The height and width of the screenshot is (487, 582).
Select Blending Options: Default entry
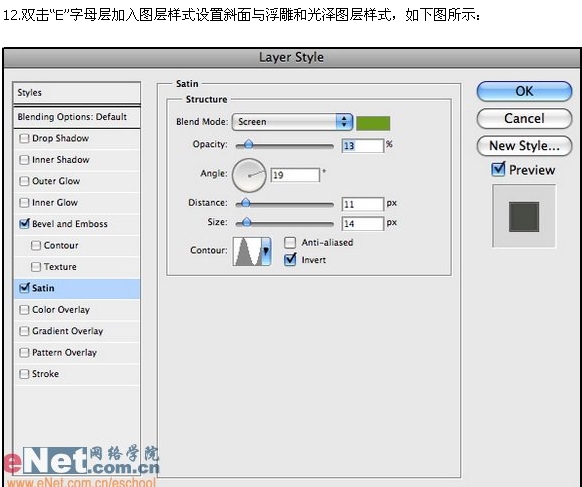tap(77, 117)
